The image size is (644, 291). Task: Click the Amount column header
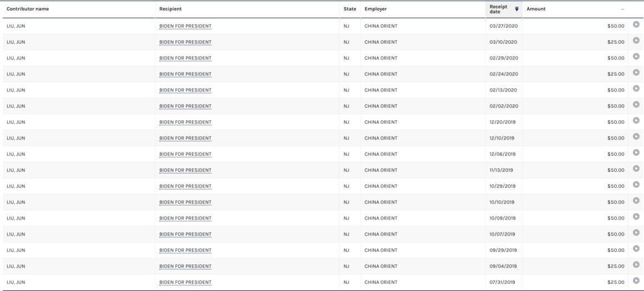(x=536, y=9)
